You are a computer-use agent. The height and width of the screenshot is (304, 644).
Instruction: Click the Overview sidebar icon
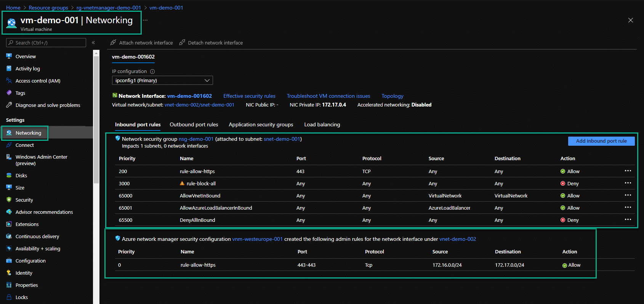pyautogui.click(x=9, y=56)
